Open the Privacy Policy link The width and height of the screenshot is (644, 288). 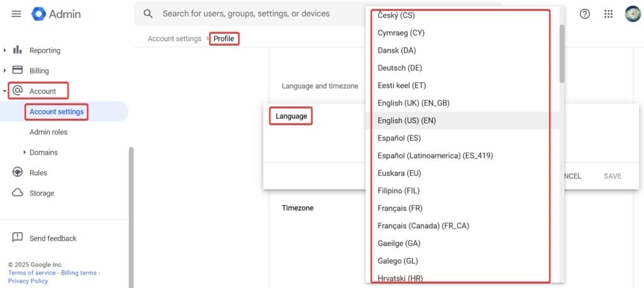[x=28, y=281]
